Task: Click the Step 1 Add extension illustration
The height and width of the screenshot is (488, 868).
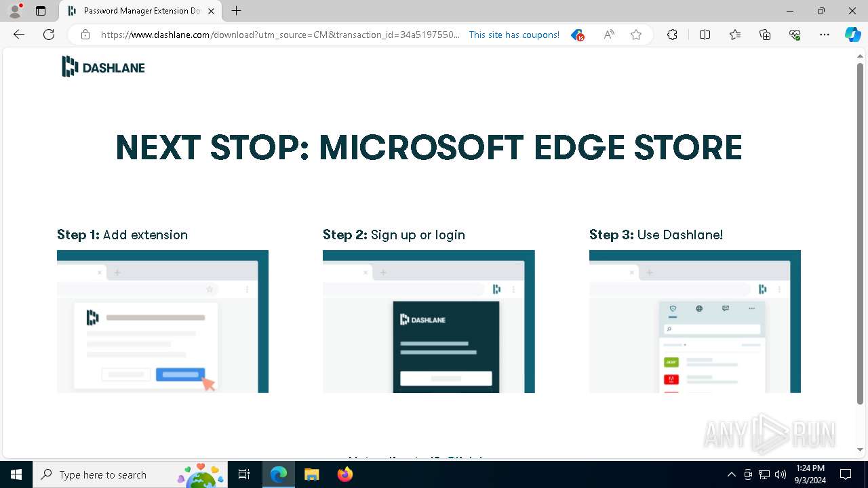Action: coord(163,321)
